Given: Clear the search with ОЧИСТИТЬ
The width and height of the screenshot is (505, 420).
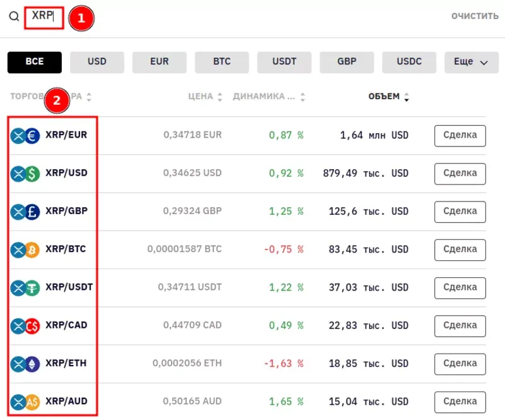Looking at the screenshot, I should tap(475, 16).
